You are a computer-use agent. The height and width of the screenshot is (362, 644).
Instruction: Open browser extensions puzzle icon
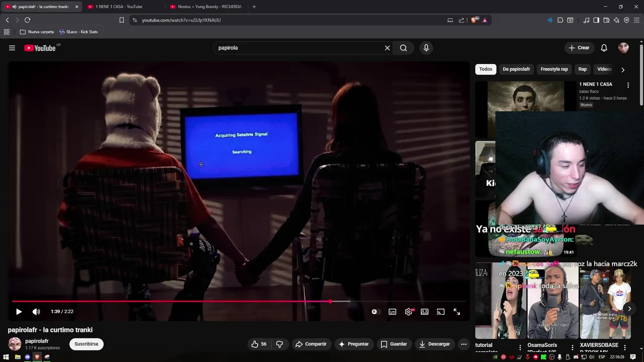pos(560,20)
